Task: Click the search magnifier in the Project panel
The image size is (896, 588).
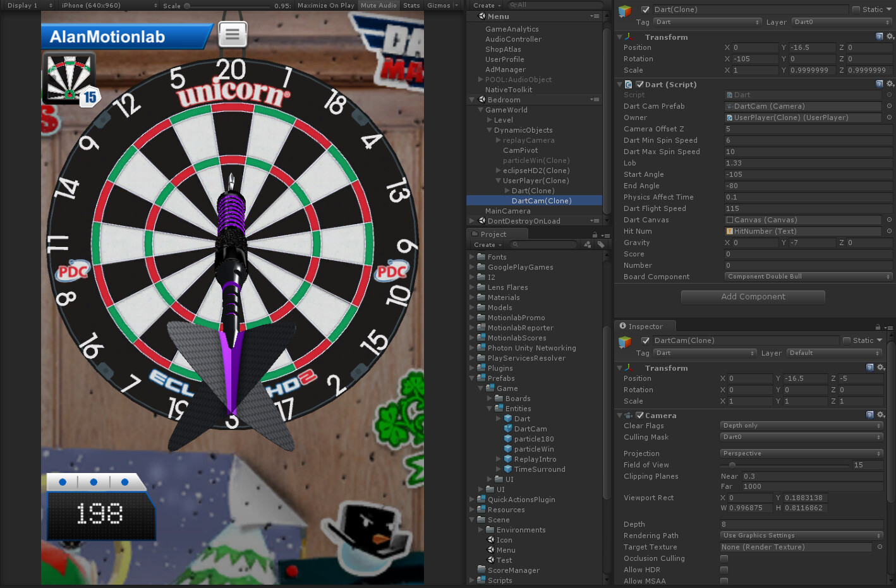Action: point(515,244)
